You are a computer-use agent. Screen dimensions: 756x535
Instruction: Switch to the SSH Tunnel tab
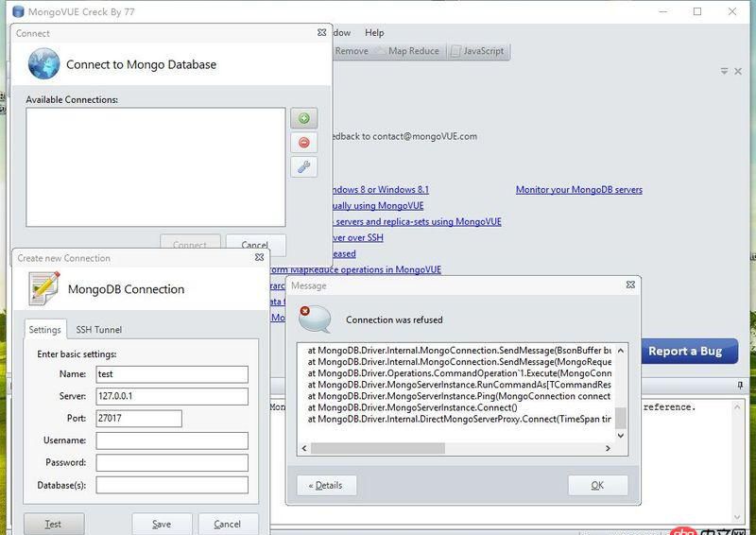click(x=99, y=330)
